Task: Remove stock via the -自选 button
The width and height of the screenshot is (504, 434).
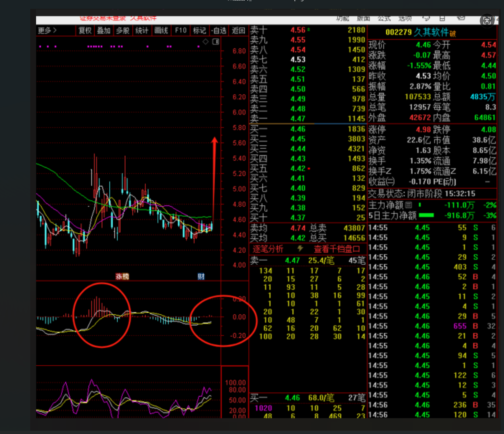Action: 219,31
